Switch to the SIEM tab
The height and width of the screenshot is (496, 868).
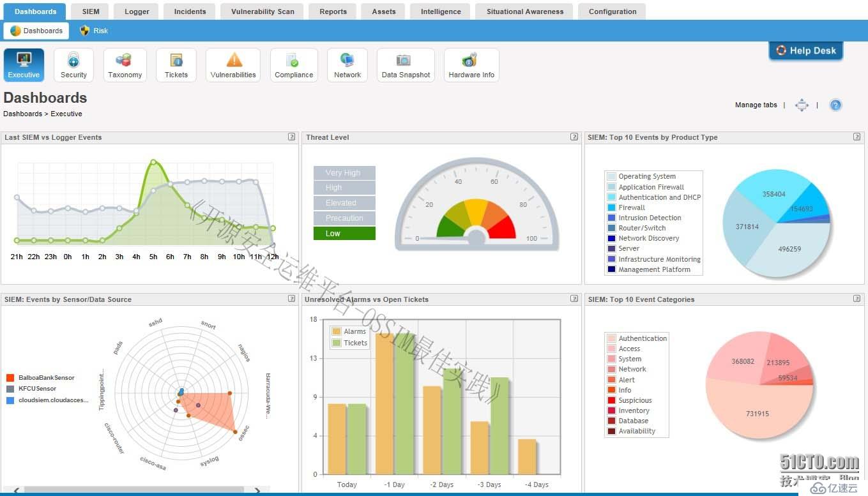(x=91, y=11)
